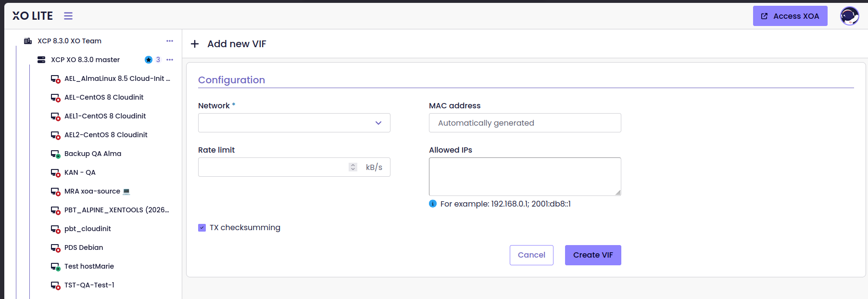Toggle the hamburger sidebar menu icon
Viewport: 868px width, 299px height.
[x=68, y=16]
